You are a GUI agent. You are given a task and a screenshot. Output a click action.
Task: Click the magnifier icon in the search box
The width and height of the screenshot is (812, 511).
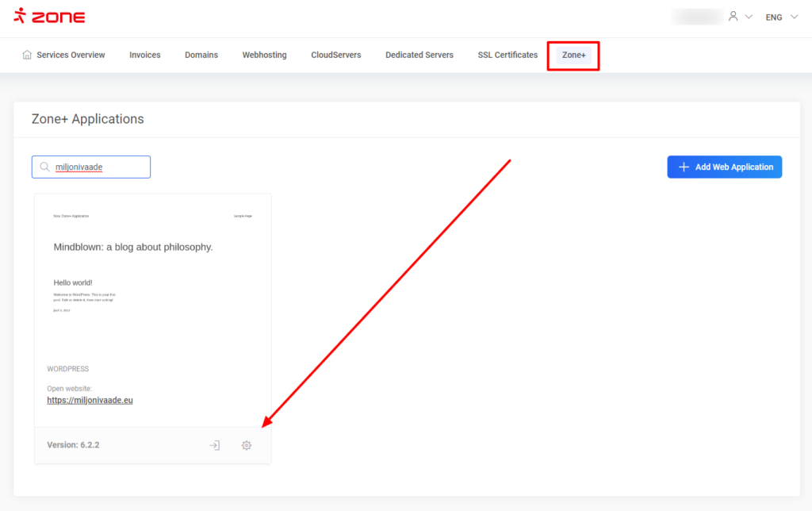pos(45,167)
